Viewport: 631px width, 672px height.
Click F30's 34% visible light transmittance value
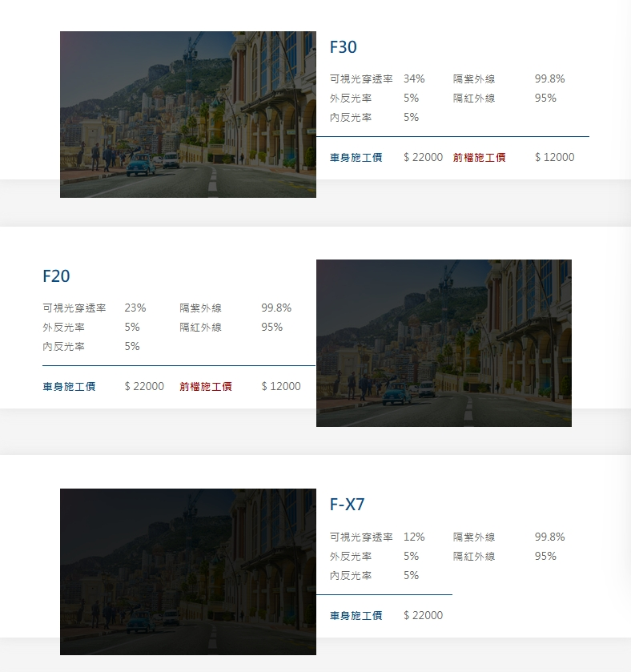414,78
